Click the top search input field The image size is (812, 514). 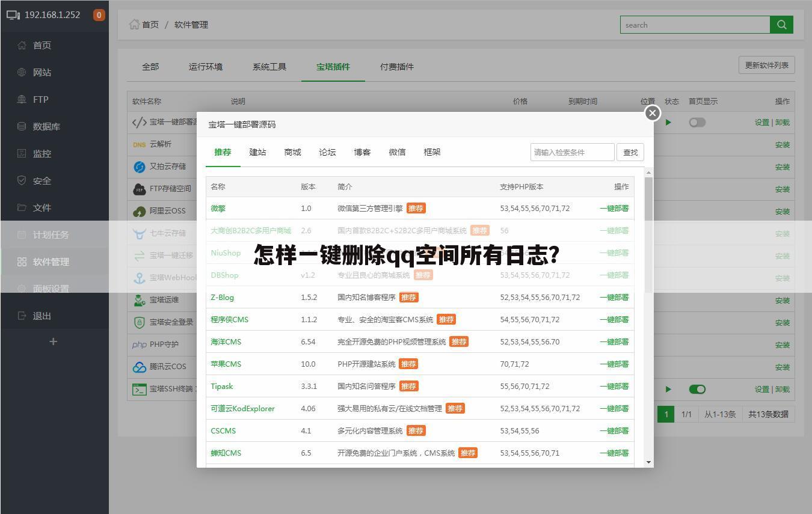695,25
